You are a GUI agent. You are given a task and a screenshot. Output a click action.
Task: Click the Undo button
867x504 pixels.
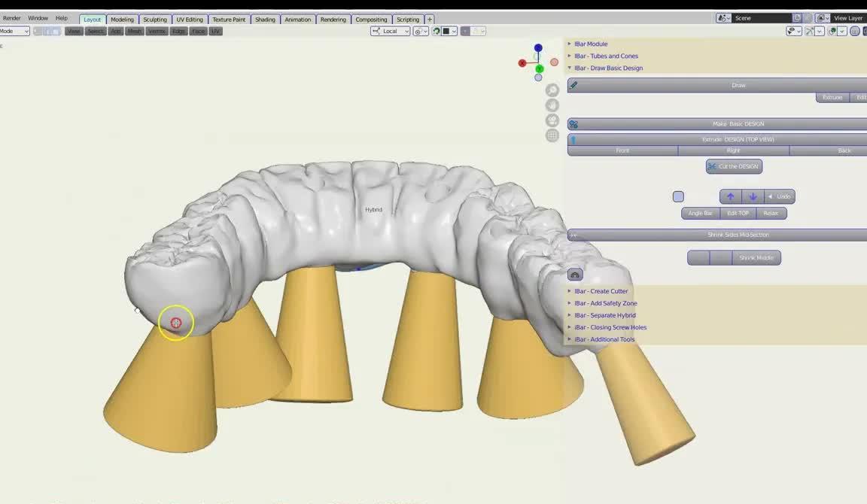tap(780, 196)
